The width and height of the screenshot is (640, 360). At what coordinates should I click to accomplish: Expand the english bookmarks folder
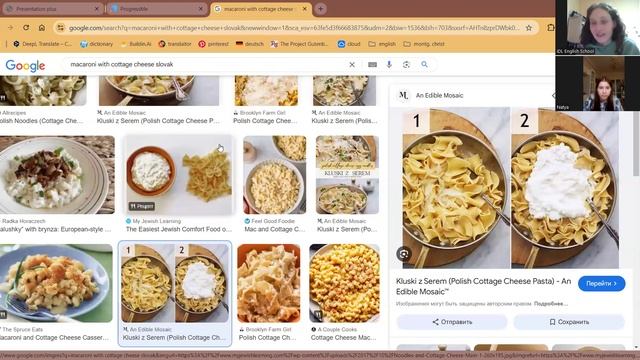coord(382,44)
